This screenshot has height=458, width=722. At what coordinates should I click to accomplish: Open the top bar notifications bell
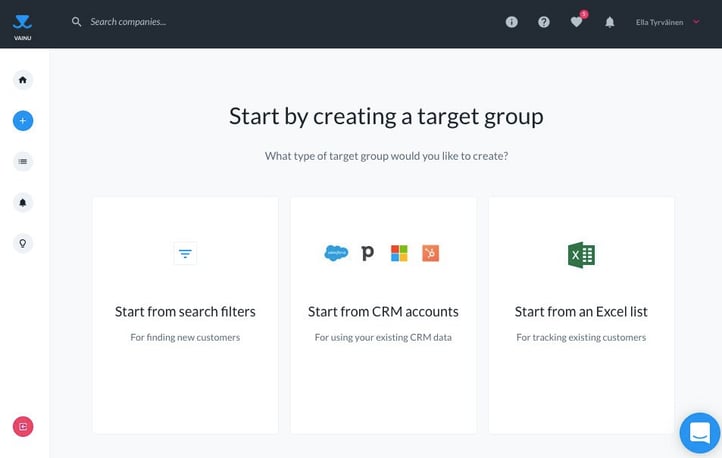(x=610, y=22)
